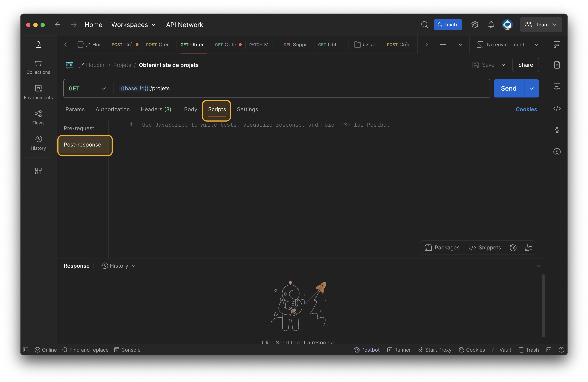Add a new tab with plus icon
This screenshot has height=382, width=588.
tap(443, 44)
